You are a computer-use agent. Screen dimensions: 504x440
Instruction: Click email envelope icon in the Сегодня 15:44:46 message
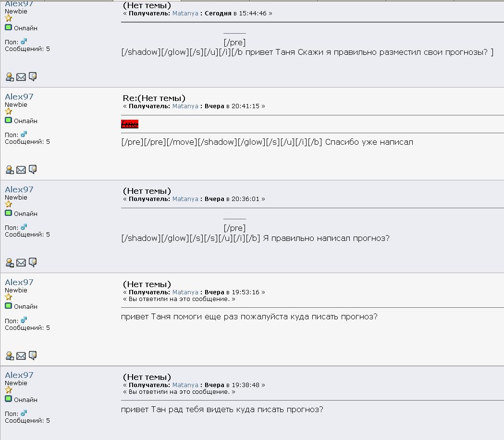point(21,77)
